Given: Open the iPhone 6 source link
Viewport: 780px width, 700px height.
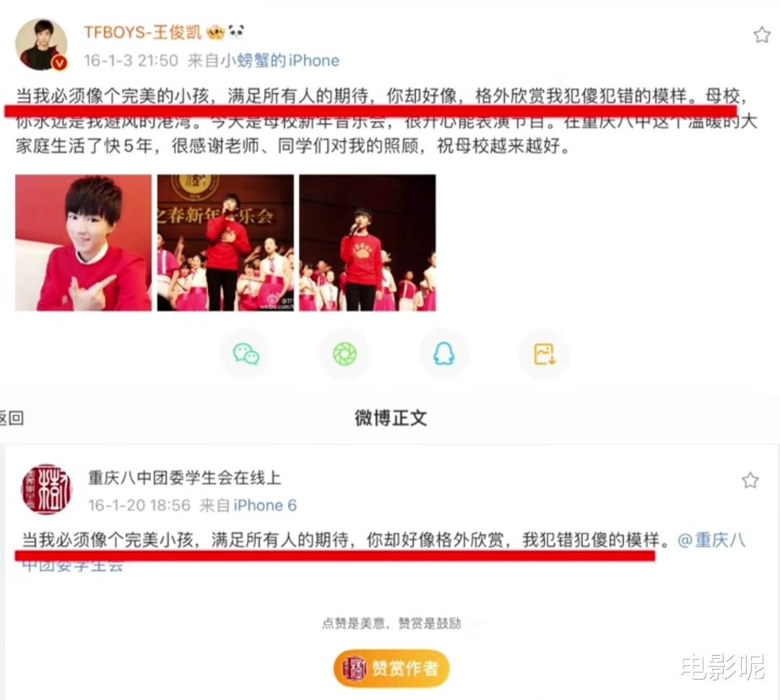Looking at the screenshot, I should [265, 506].
